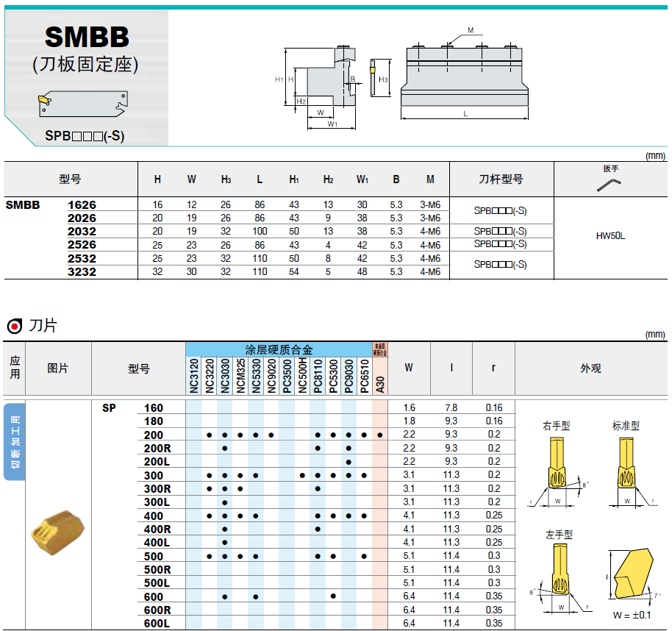Click the NC3120 grade column header
The width and height of the screenshot is (672, 631).
(193, 376)
